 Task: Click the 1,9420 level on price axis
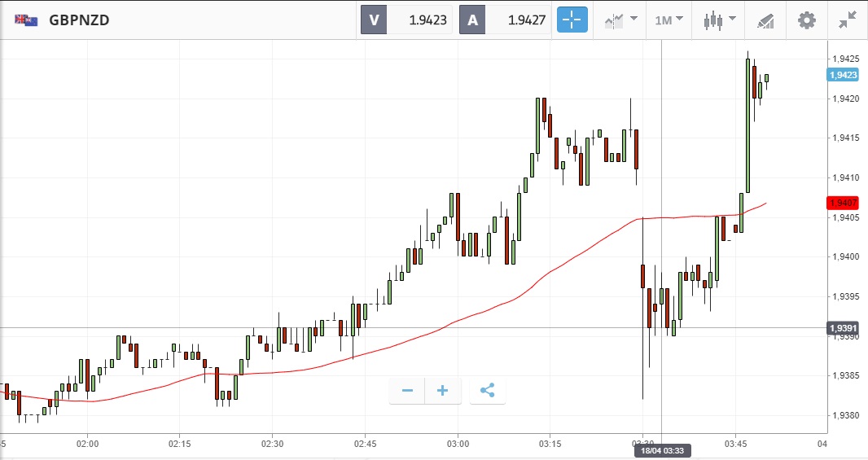[845, 99]
